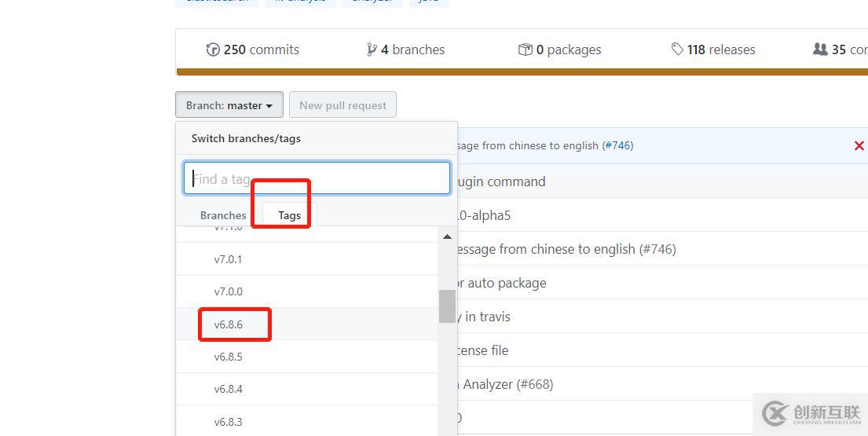Open the 250 commits history
This screenshot has width=868, height=436.
(252, 49)
